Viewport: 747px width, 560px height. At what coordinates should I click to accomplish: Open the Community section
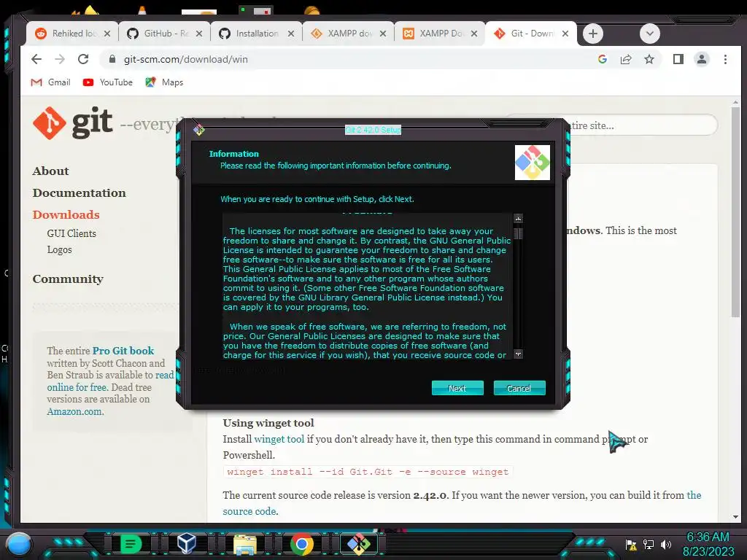tap(68, 279)
